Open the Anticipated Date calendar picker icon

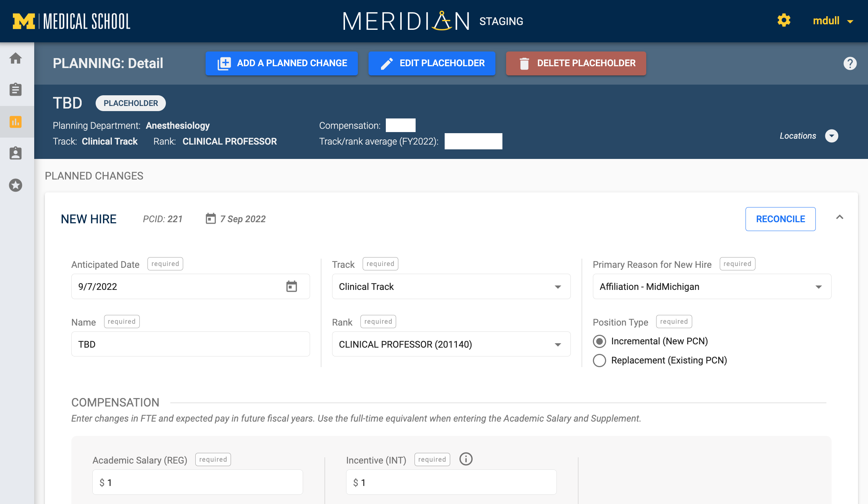pos(292,286)
